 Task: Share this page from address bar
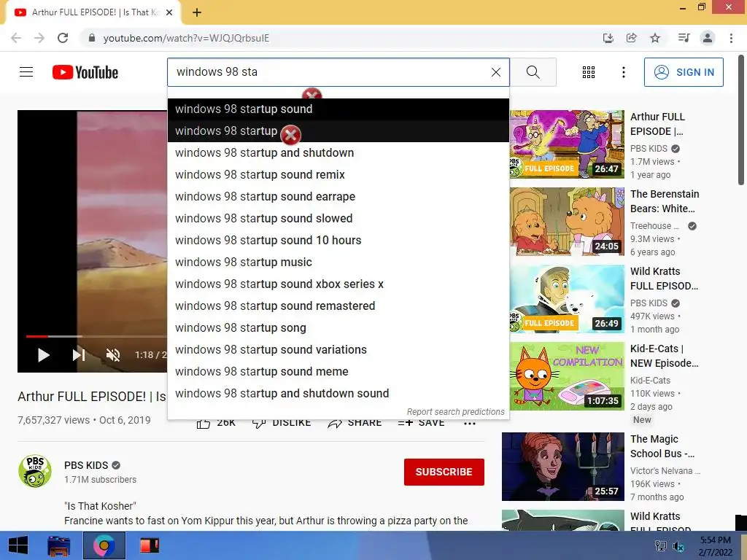click(x=631, y=38)
